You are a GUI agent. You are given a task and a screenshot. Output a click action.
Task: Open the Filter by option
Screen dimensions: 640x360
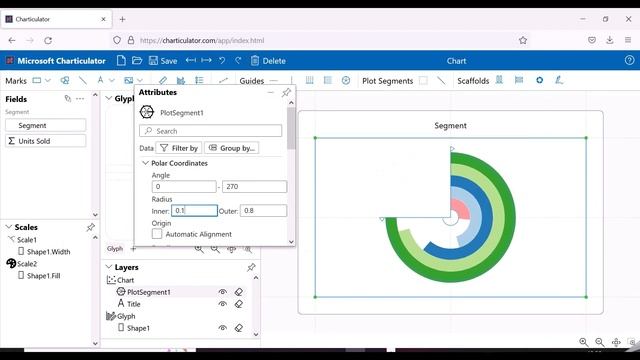point(179,148)
